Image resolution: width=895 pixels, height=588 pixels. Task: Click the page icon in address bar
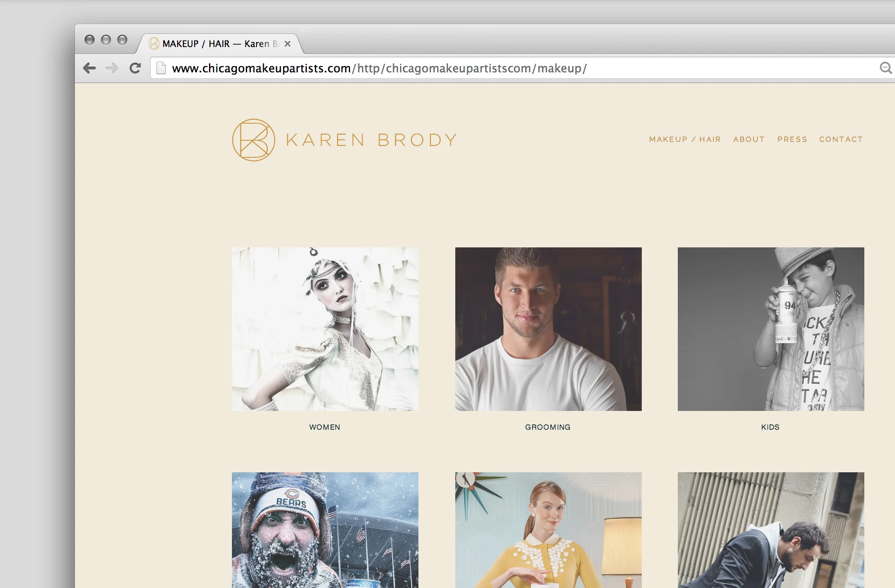click(x=161, y=68)
